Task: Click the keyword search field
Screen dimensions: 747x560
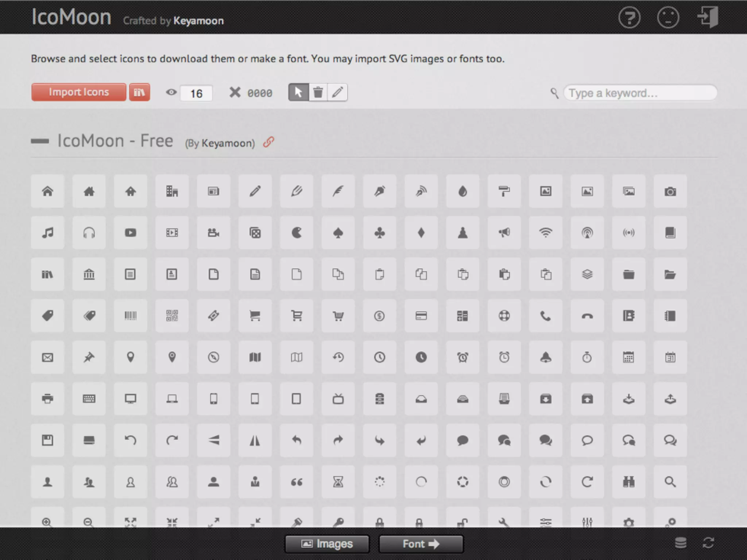Action: coord(640,93)
